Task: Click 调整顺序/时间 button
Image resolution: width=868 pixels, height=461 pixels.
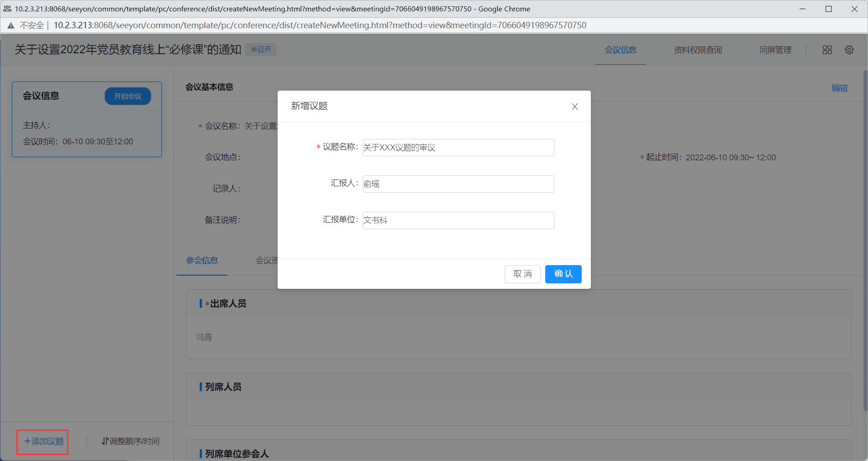Action: 130,441
